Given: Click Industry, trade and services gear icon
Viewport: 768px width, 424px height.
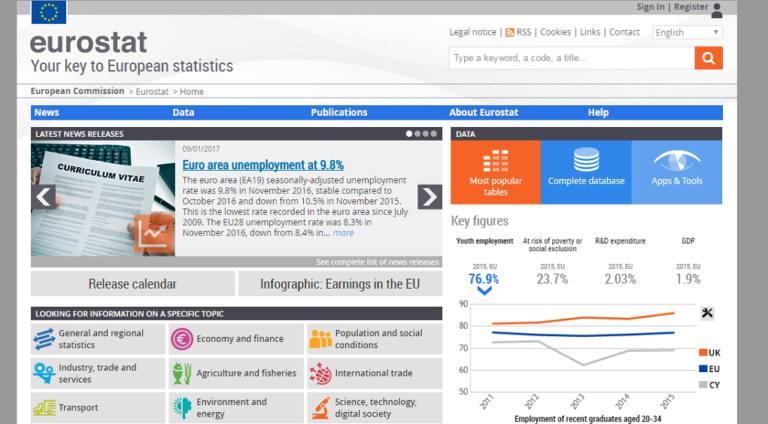Looking at the screenshot, I should 44,373.
